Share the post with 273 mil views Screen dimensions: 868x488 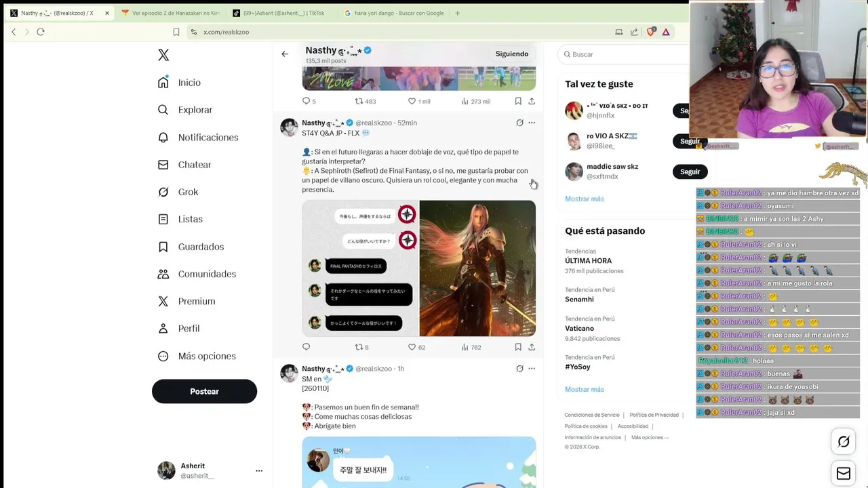coord(532,101)
